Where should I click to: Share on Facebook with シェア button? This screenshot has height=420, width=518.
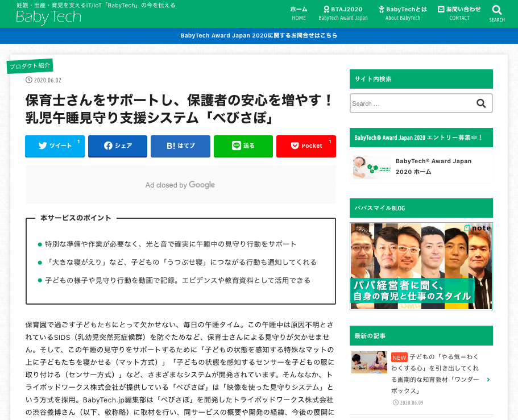[x=118, y=145]
